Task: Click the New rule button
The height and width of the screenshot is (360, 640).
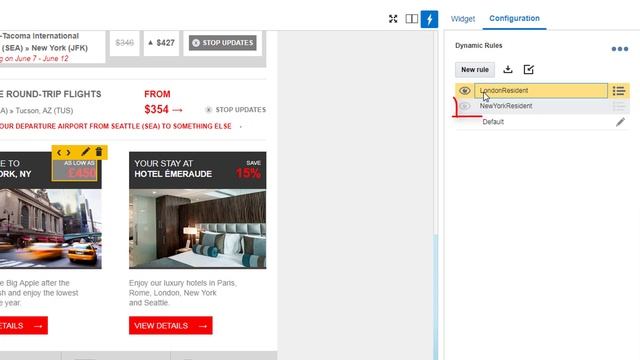Action: 475,70
